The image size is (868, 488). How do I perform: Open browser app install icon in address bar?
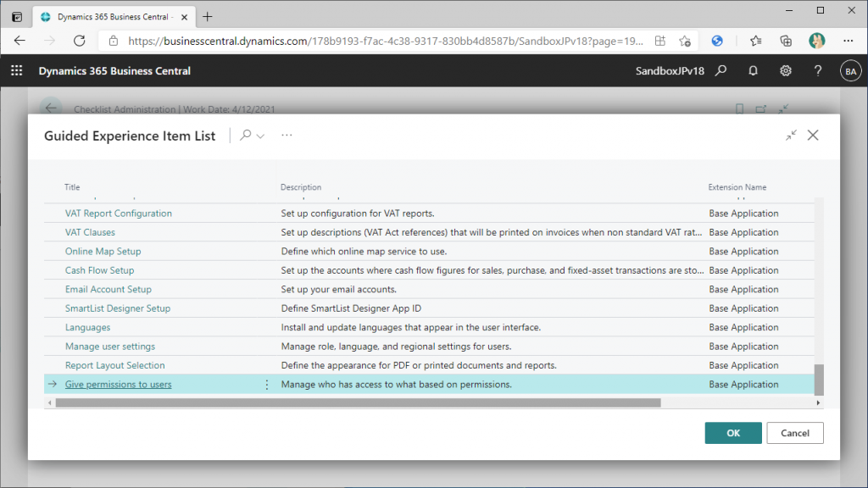[659, 41]
